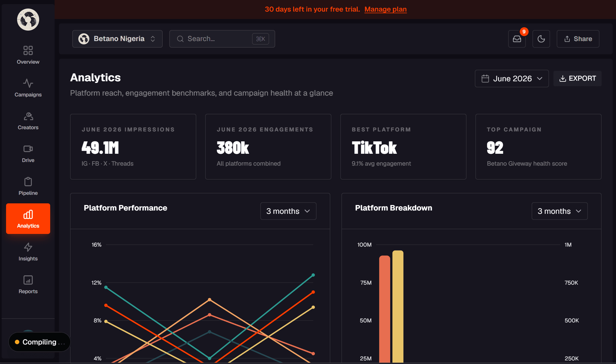Click the red 9 notification badge
The width and height of the screenshot is (616, 364).
pos(524,32)
